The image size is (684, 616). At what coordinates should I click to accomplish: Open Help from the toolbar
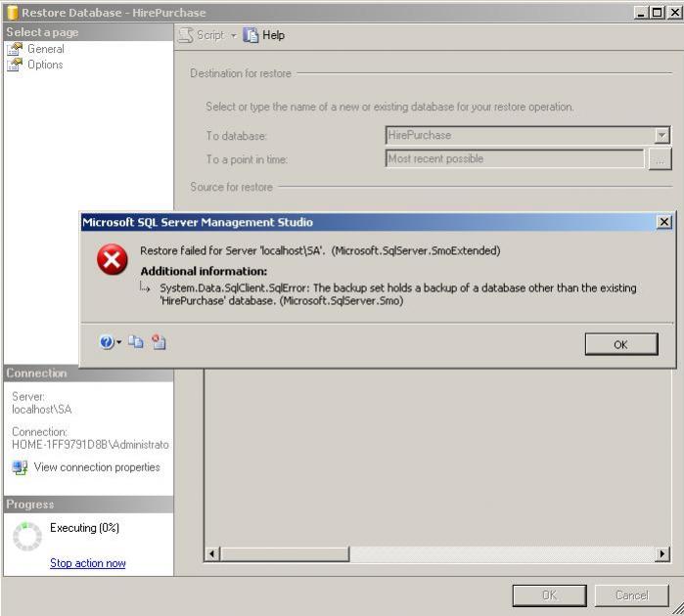pos(264,35)
